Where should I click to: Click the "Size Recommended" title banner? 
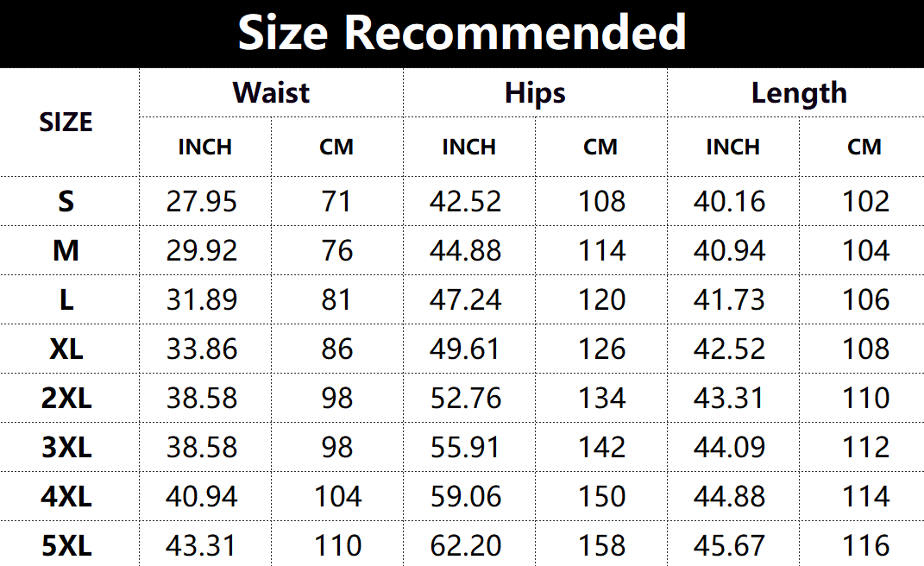(x=462, y=34)
